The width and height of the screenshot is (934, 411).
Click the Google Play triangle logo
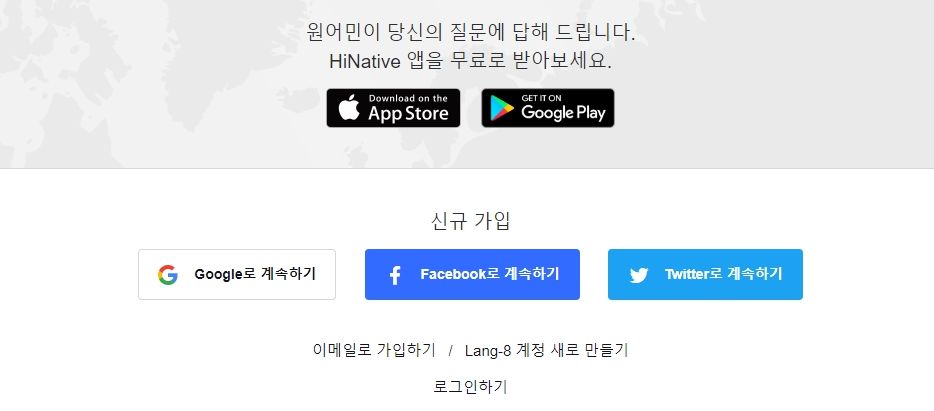coord(502,109)
